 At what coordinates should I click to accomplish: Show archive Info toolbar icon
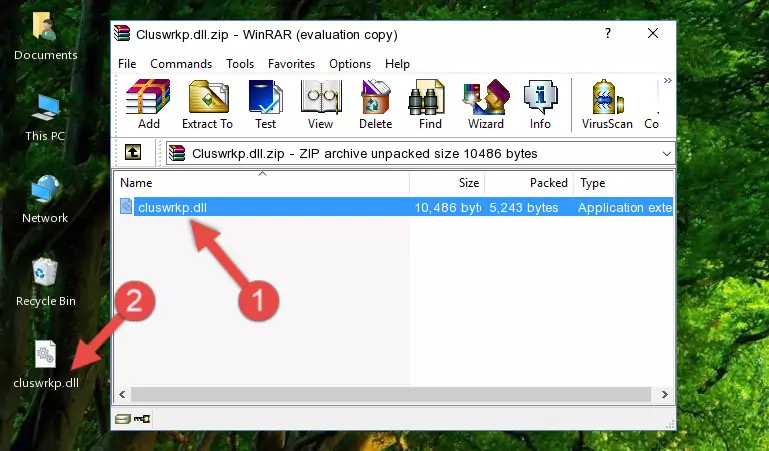[x=540, y=104]
